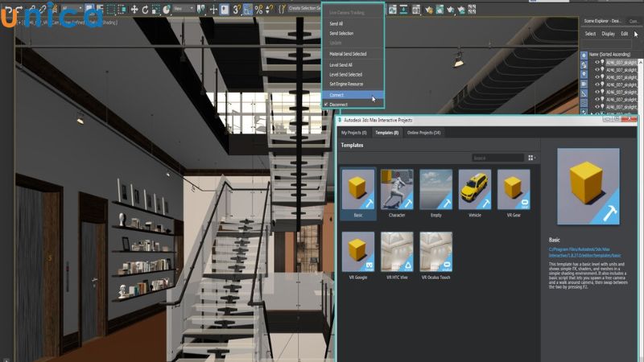Select the Move transform tool in toolbar

pyautogui.click(x=133, y=10)
